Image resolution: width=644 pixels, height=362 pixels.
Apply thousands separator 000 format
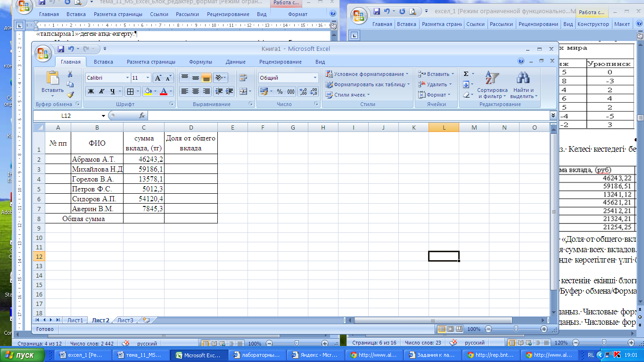point(290,91)
